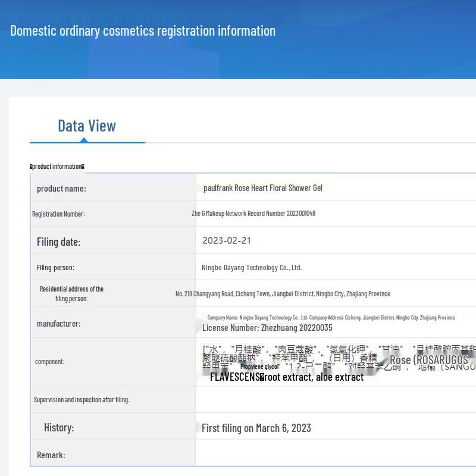Click the 'component:' row label
The width and height of the screenshot is (476, 476).
pyautogui.click(x=49, y=362)
